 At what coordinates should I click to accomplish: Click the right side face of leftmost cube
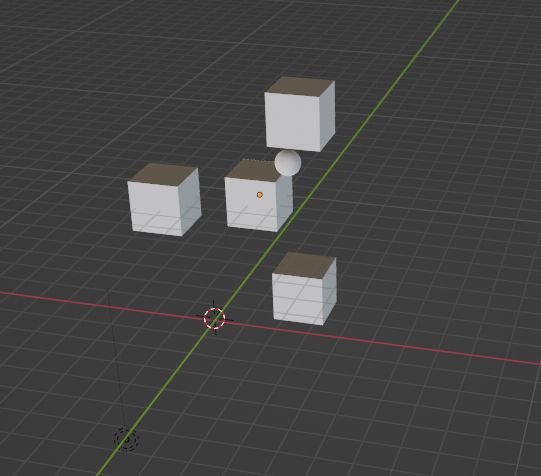pyautogui.click(x=190, y=202)
